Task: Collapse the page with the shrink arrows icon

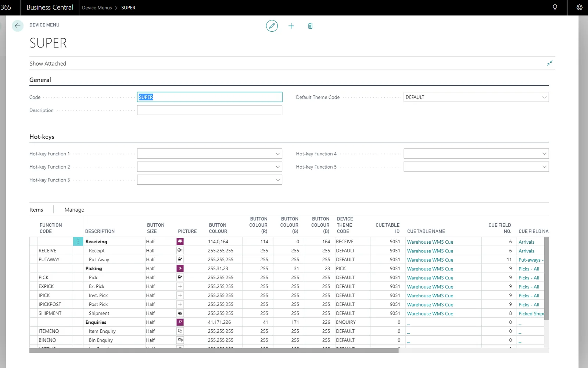Action: (x=549, y=63)
